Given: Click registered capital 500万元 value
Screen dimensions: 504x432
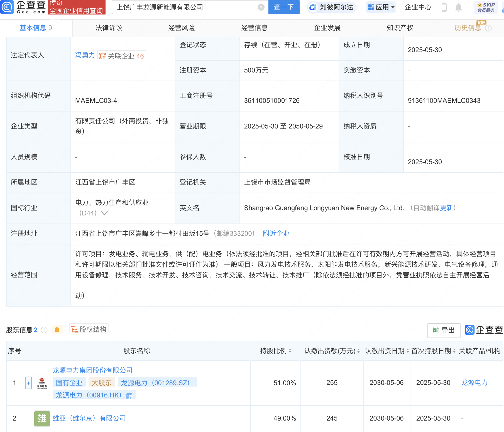Looking at the screenshot, I should pyautogui.click(x=256, y=70).
